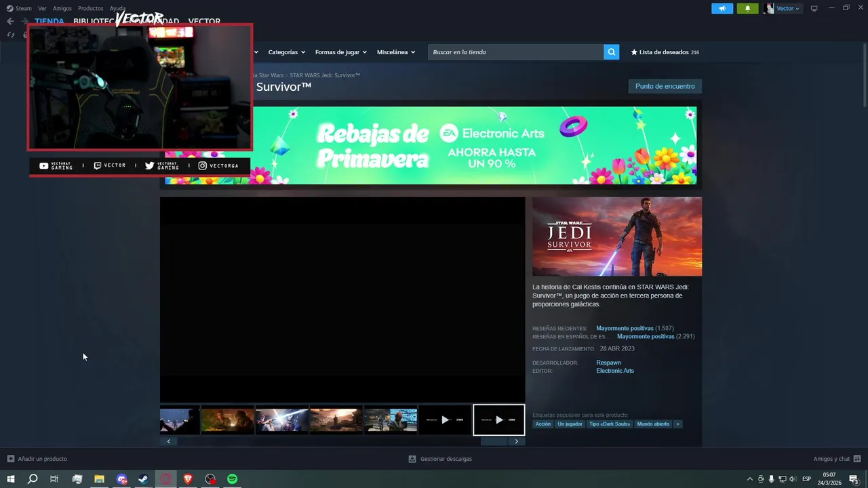Image resolution: width=868 pixels, height=488 pixels.
Task: Click the Vector profile avatar
Action: [768, 8]
